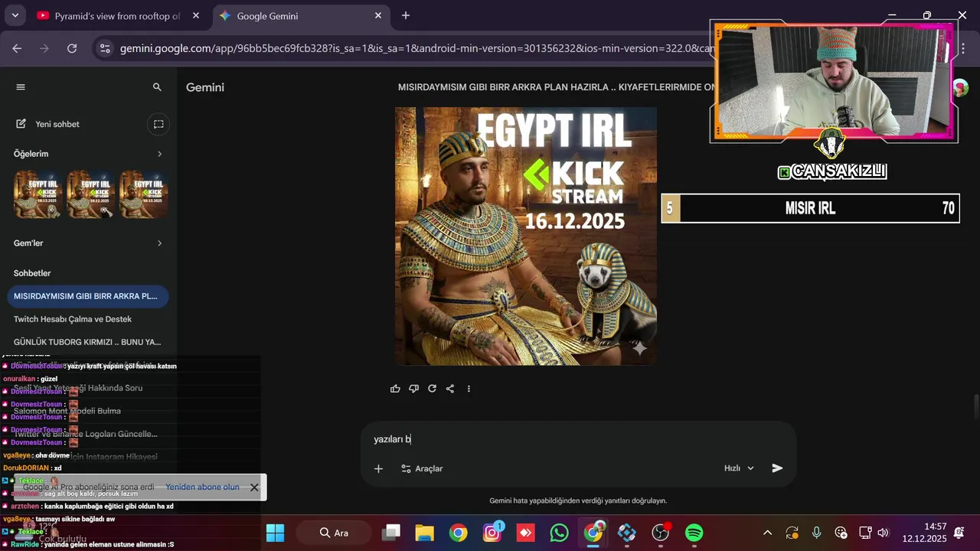Click the Yeniden abone olun link

(x=202, y=487)
